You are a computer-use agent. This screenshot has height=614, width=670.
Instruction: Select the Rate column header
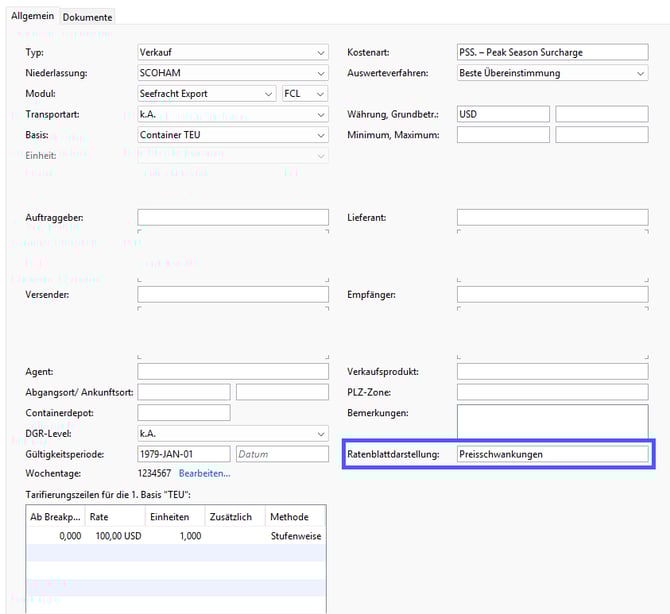coord(115,517)
